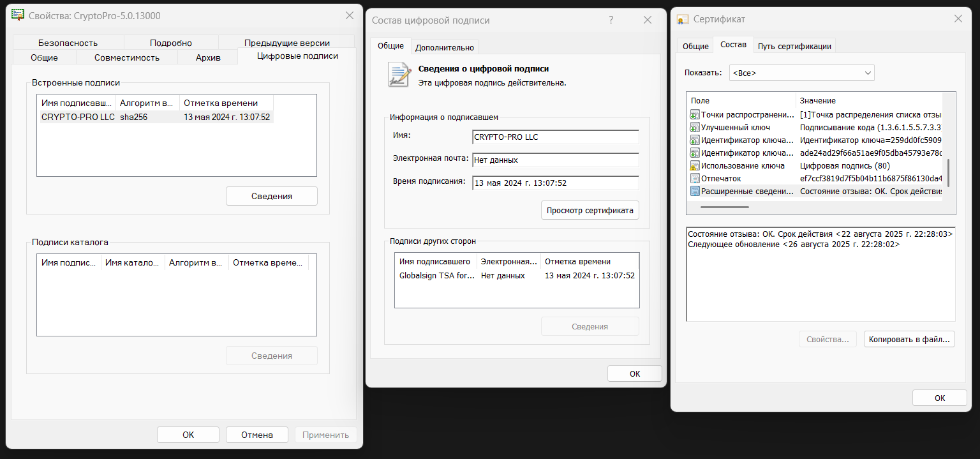Click the Значение column header
This screenshot has width=980, height=459.
coord(870,100)
